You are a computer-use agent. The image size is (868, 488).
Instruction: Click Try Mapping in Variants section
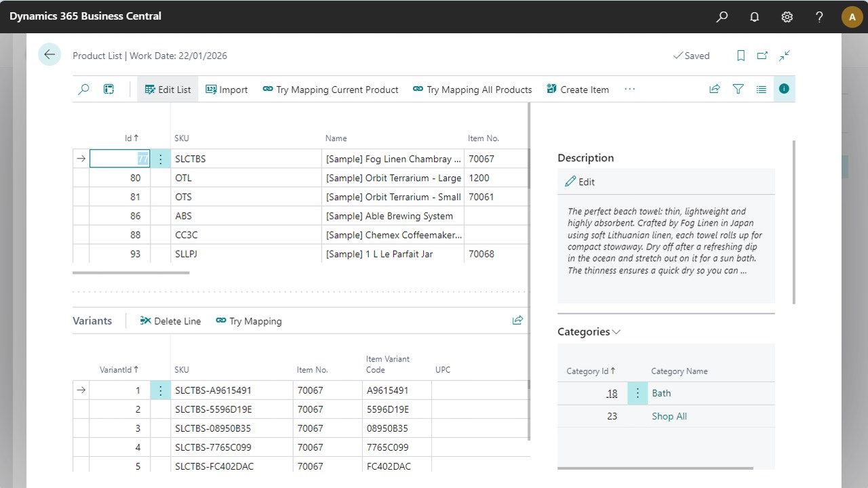(x=249, y=321)
